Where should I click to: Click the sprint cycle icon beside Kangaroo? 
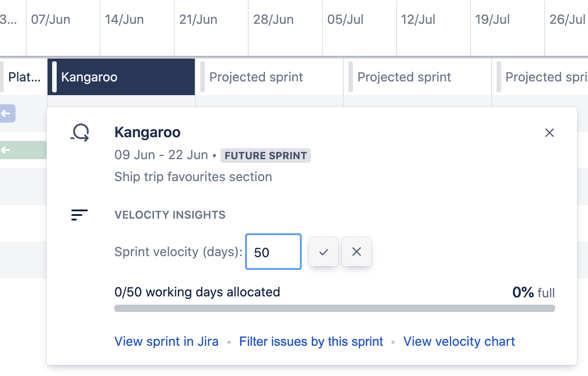coord(80,133)
